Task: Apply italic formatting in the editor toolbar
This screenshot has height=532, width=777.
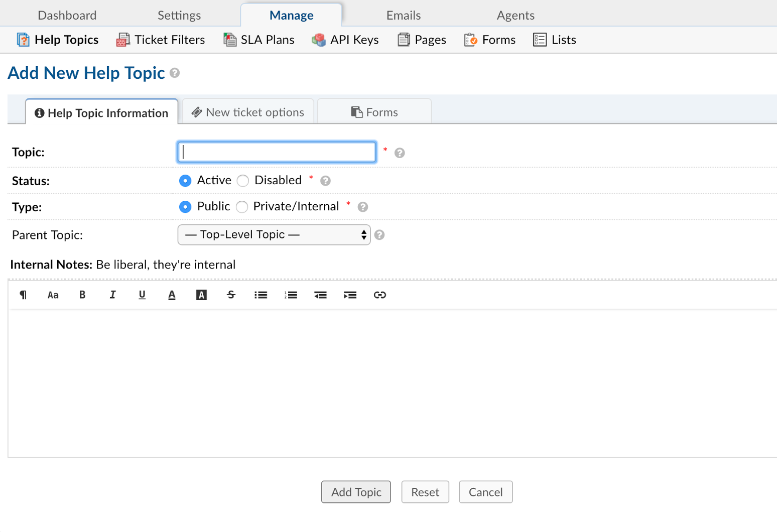Action: (112, 295)
